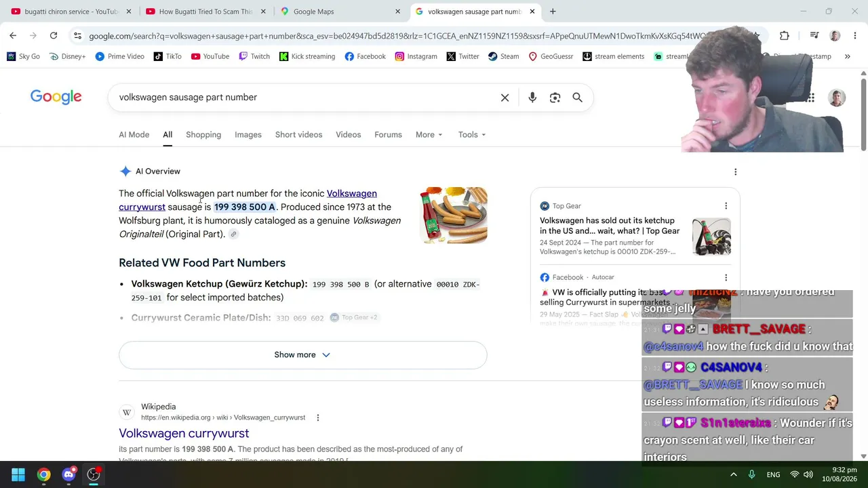Show hidden system tray icons

pos(733,474)
